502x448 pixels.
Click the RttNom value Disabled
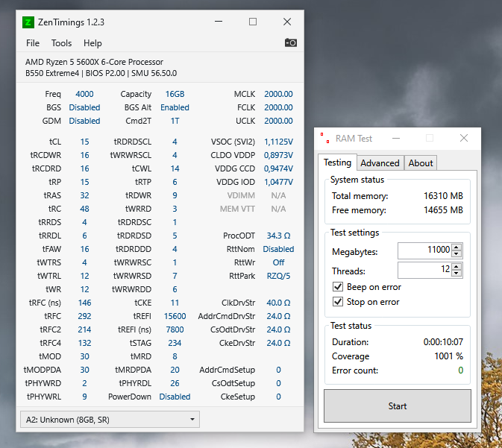[278, 249]
